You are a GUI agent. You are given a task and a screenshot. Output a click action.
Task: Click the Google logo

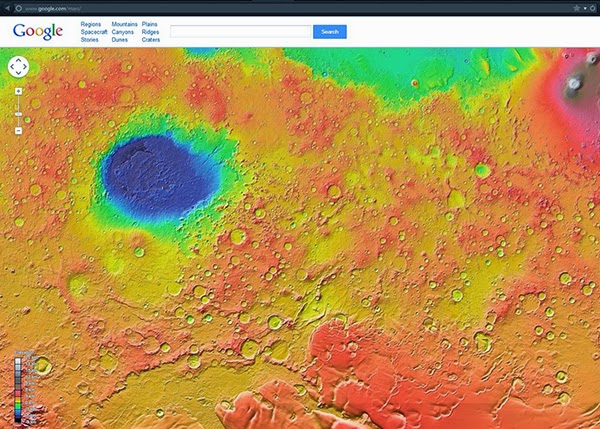click(x=38, y=31)
